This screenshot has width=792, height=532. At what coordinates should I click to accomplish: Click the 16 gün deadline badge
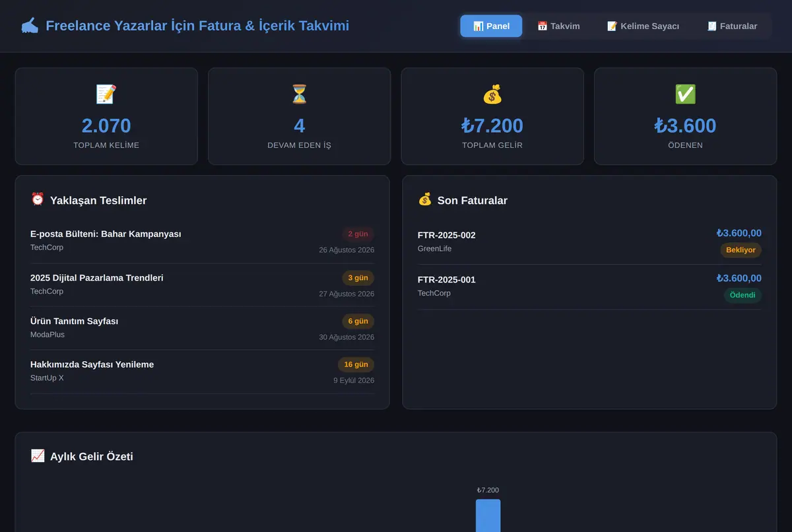coord(356,365)
